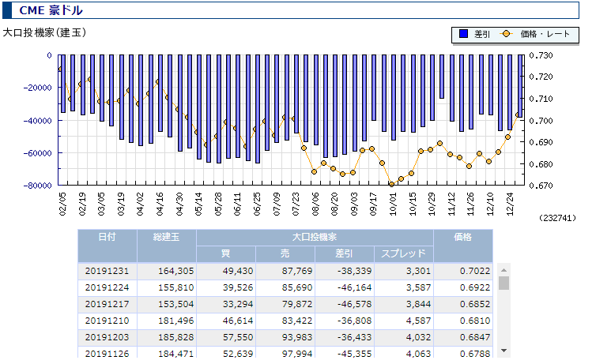
Task: Click sell value 83,422
Action: (x=297, y=321)
